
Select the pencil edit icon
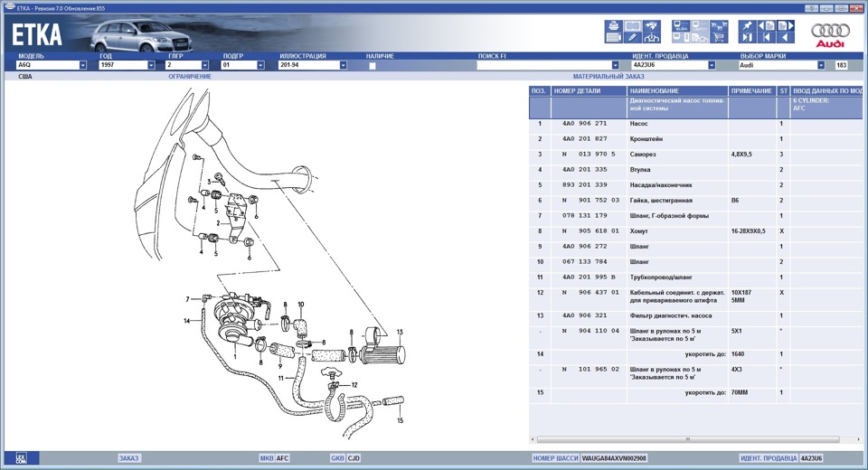pyautogui.click(x=633, y=38)
